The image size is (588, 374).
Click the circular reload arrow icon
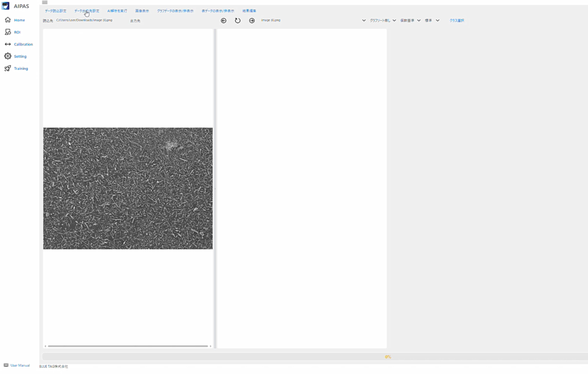pos(238,21)
